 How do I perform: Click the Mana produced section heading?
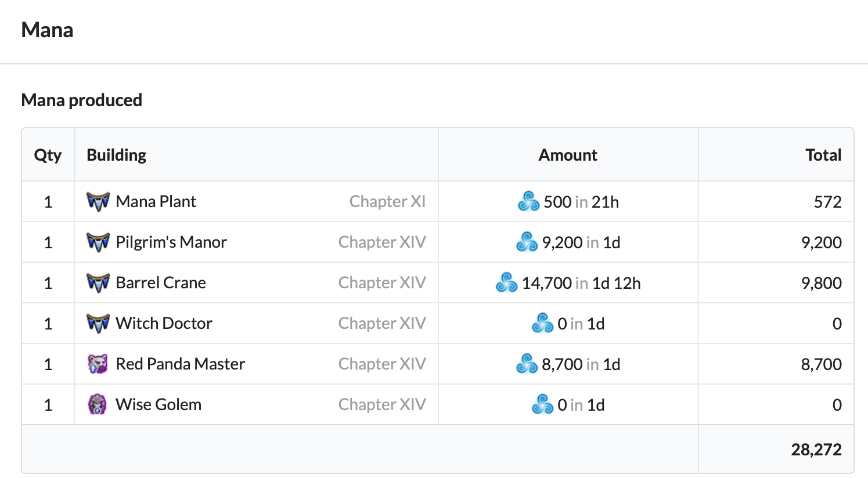[x=81, y=100]
